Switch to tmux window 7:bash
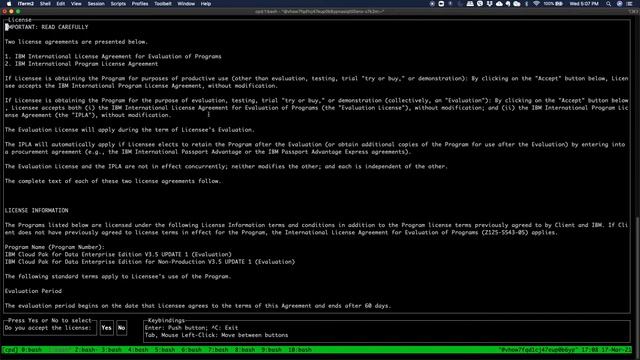Screen dimensions: 640x360 click(218, 350)
